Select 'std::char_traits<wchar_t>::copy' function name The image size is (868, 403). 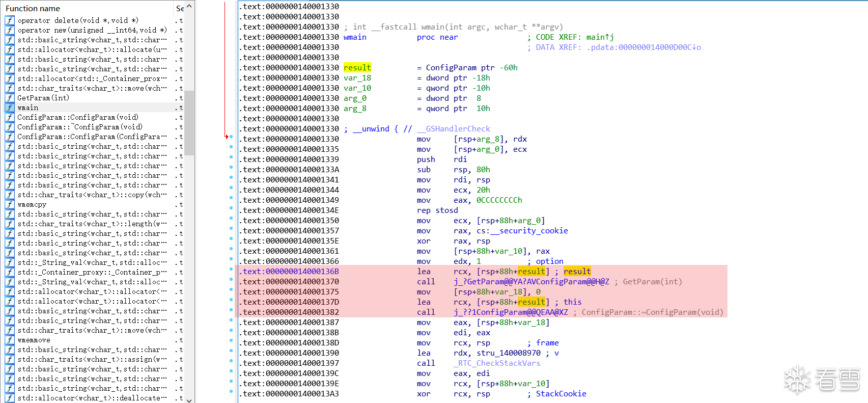coord(92,195)
